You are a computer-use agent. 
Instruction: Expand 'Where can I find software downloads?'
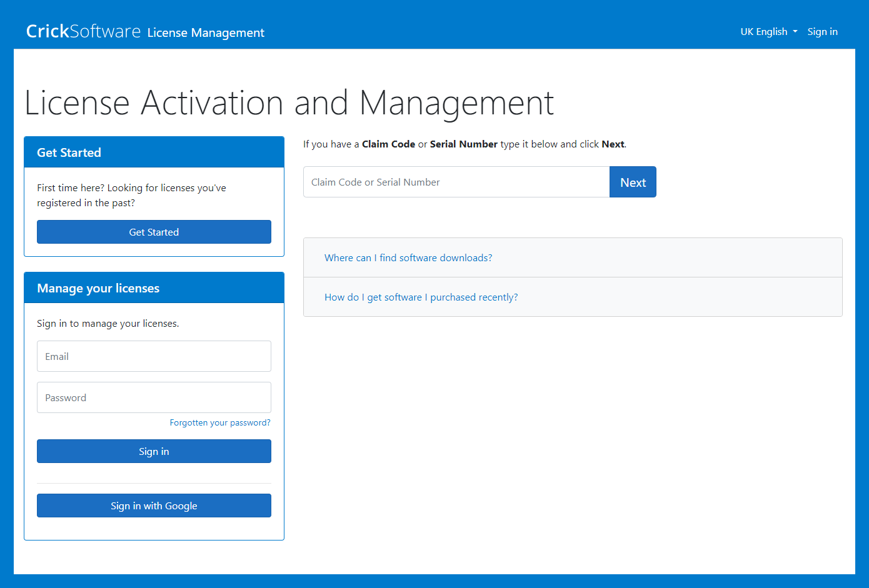408,258
